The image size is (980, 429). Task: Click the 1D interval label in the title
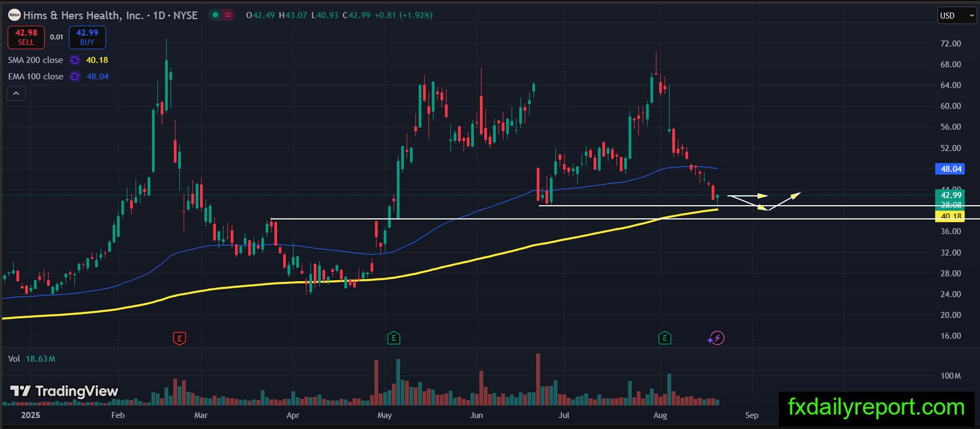[159, 15]
